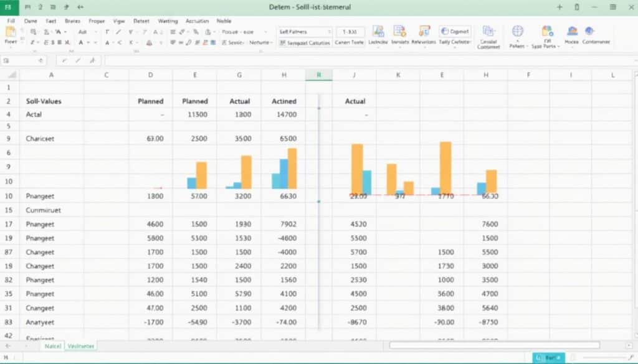Open the Froper ribbon tab
Image resolution: width=638 pixels, height=364 pixels.
pos(97,21)
